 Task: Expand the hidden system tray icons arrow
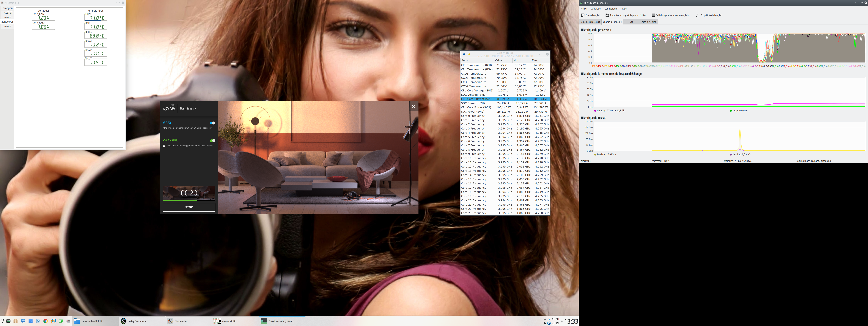click(x=561, y=321)
